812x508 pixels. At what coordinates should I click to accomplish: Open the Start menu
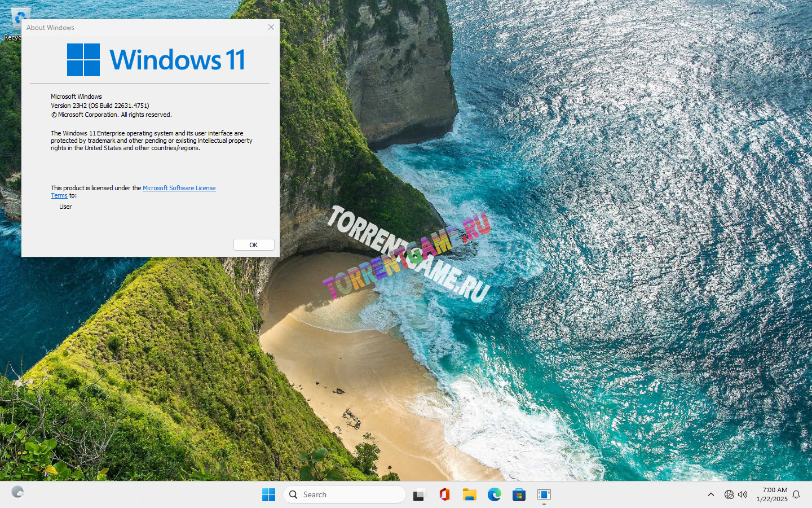[x=268, y=495]
